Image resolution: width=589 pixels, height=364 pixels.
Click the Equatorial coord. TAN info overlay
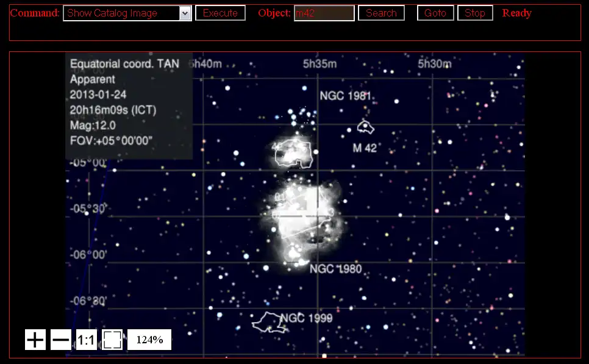point(129,105)
